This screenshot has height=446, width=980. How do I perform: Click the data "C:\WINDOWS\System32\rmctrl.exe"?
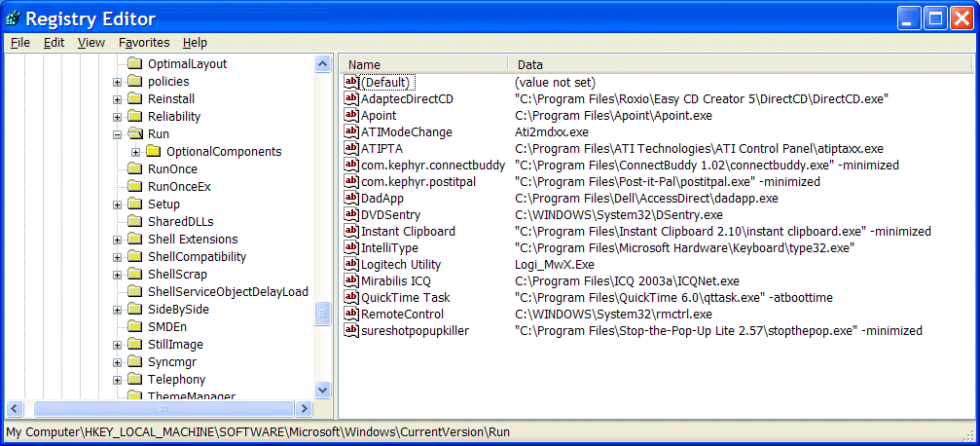click(x=614, y=314)
